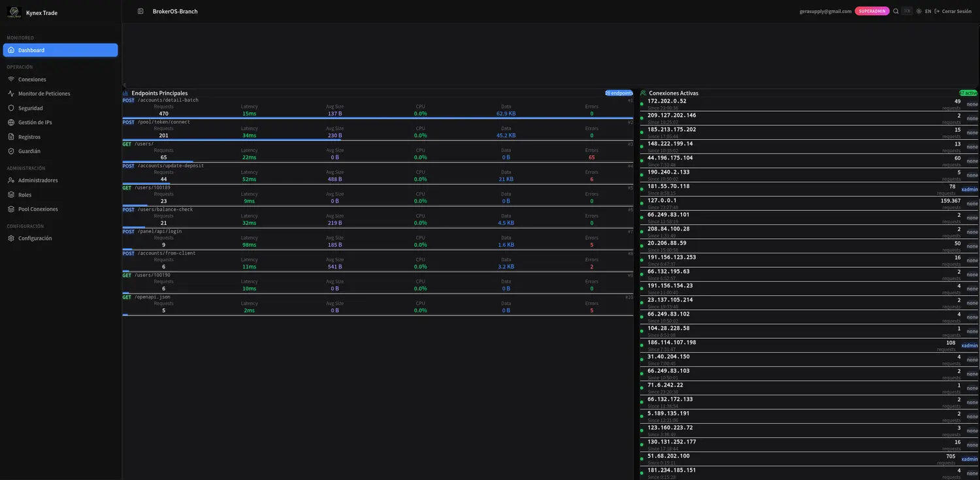Click the xadmin tag on 181.55.70.118
Screen dimensions: 980x480
[x=970, y=189]
